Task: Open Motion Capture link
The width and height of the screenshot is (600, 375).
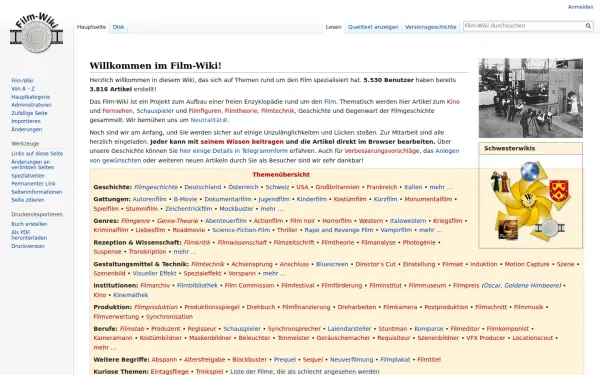Action: [x=527, y=264]
